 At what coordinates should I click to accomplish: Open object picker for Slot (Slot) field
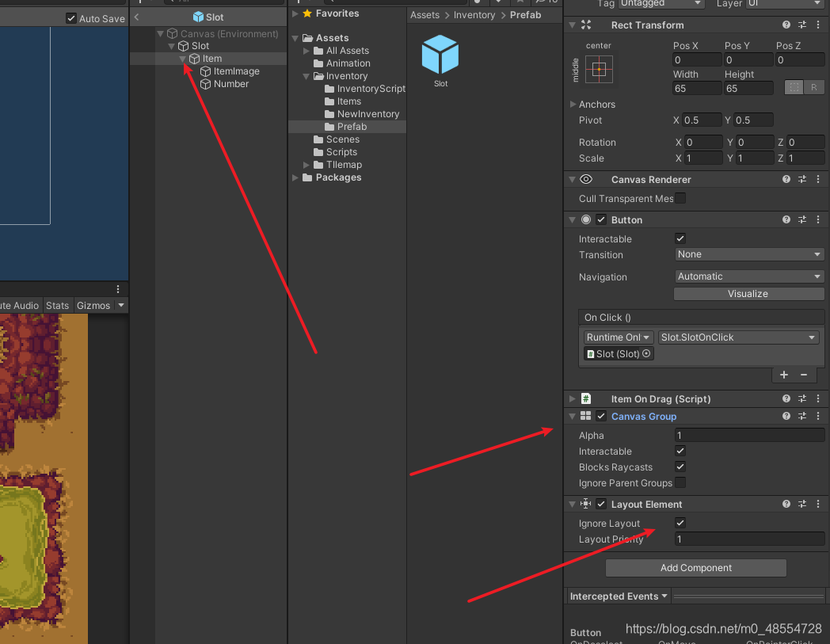pyautogui.click(x=646, y=354)
